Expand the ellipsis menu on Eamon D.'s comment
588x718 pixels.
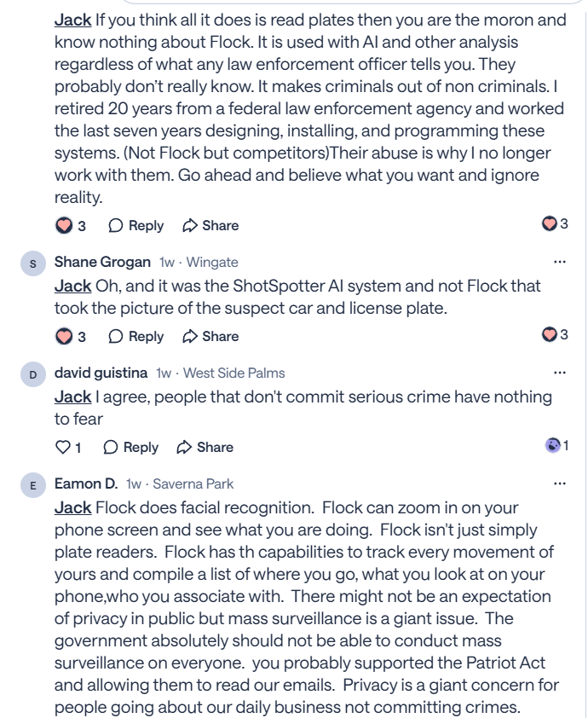coord(559,483)
